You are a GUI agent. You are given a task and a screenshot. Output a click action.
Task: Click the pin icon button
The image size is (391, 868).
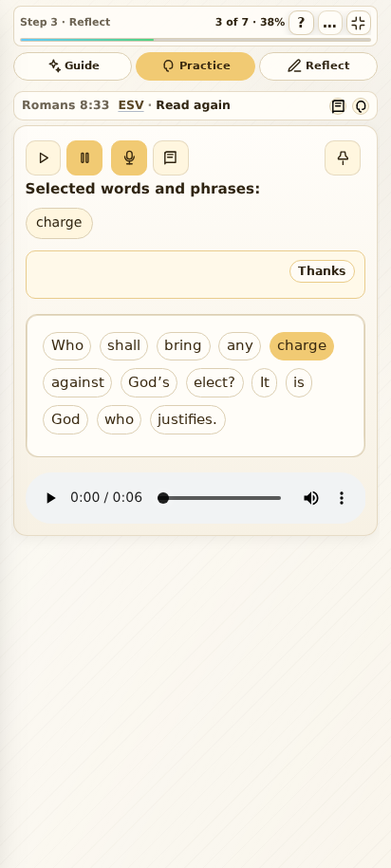[343, 157]
